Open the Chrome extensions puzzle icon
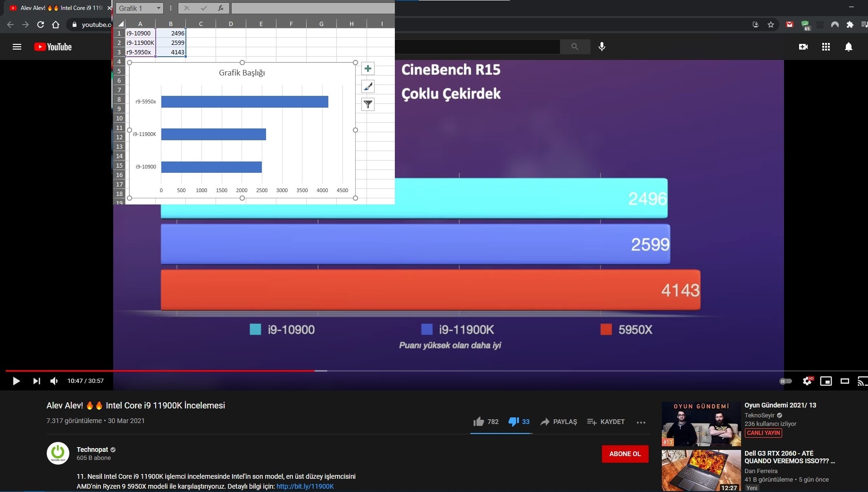This screenshot has width=868, height=492. tap(850, 25)
